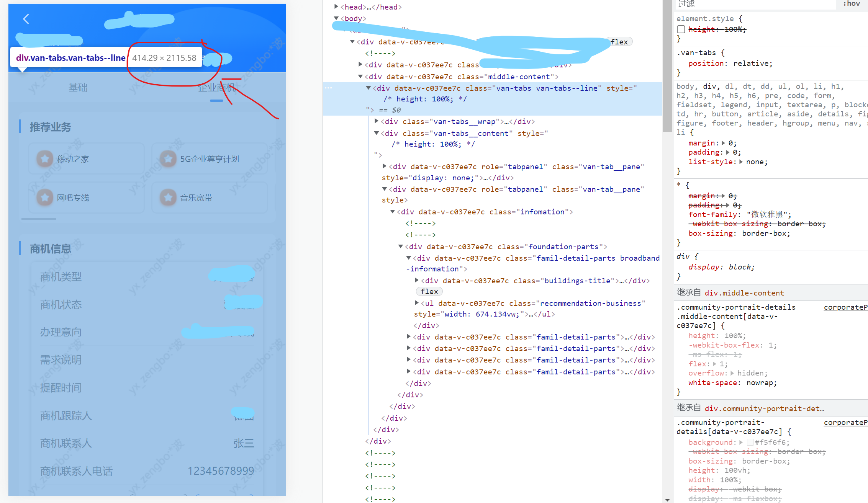This screenshot has height=503, width=868.
Task: Click the .van-tabs selector in Styles
Action: (696, 53)
